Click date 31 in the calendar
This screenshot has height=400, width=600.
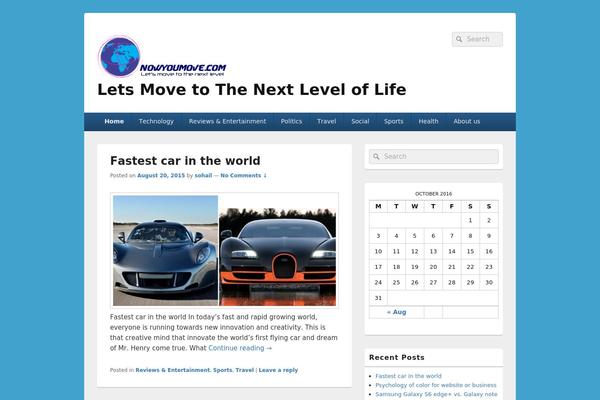pos(378,298)
